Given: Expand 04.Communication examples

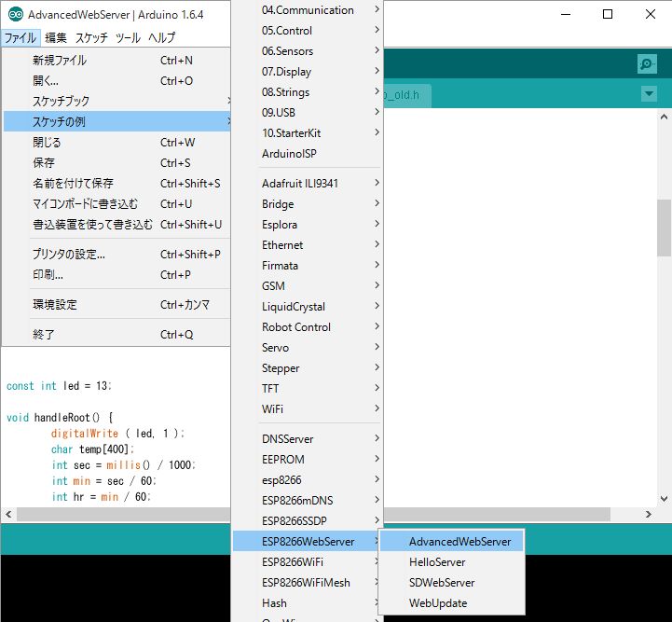Looking at the screenshot, I should point(307,10).
